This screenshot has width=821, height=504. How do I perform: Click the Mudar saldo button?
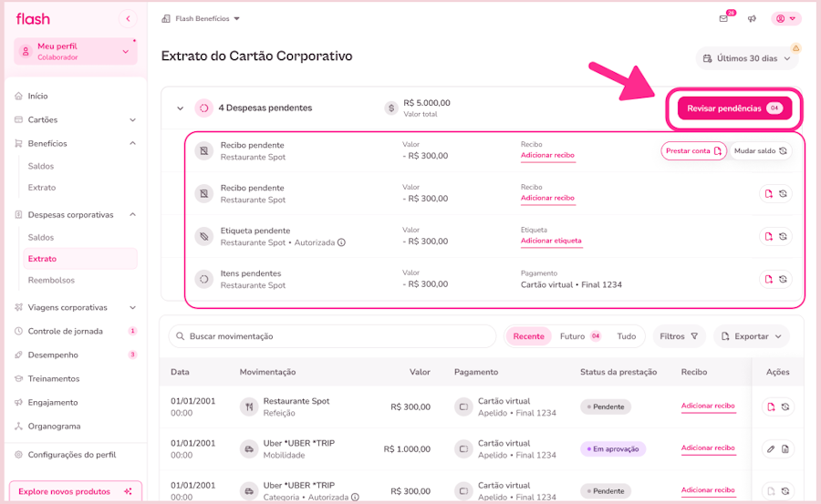[760, 150]
